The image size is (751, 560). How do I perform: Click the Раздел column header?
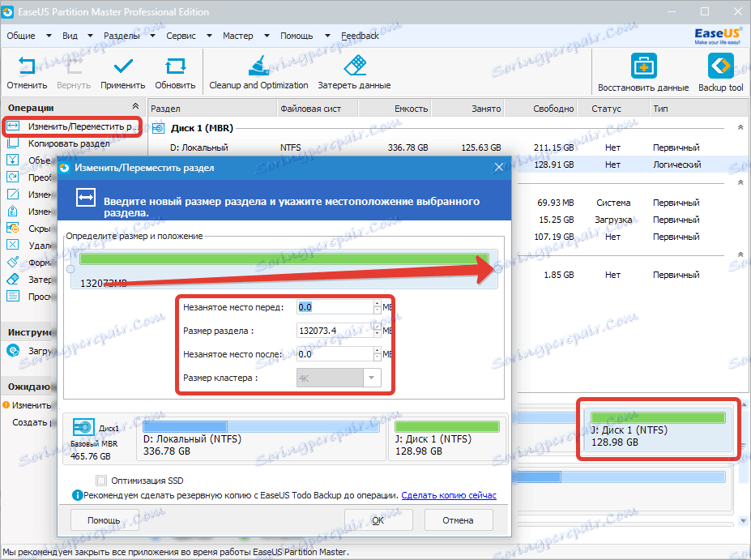(x=212, y=109)
